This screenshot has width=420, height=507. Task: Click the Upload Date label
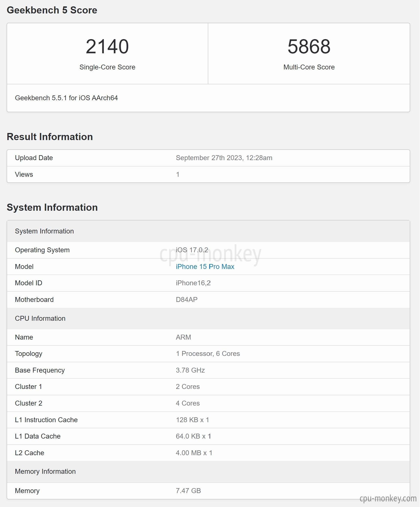coord(34,158)
